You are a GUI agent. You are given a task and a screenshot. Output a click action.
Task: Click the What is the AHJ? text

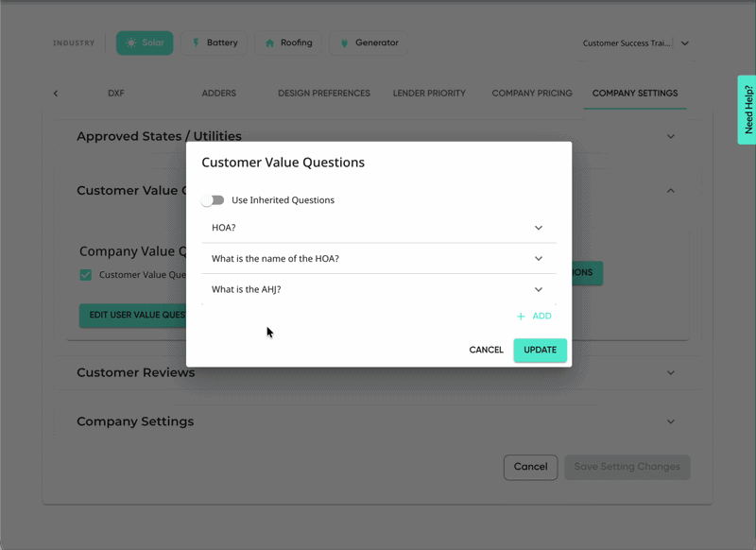coord(246,289)
